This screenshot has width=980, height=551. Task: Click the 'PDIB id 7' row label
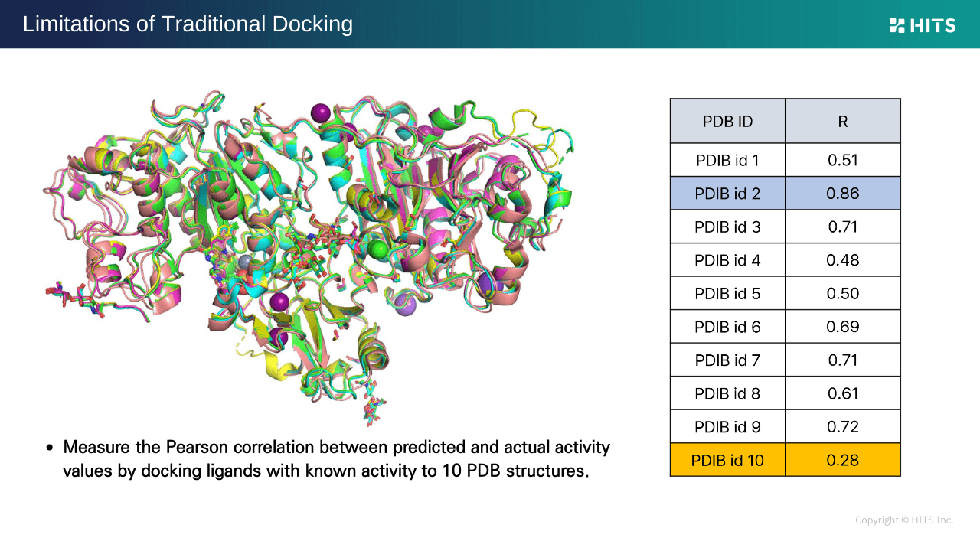pyautogui.click(x=727, y=360)
